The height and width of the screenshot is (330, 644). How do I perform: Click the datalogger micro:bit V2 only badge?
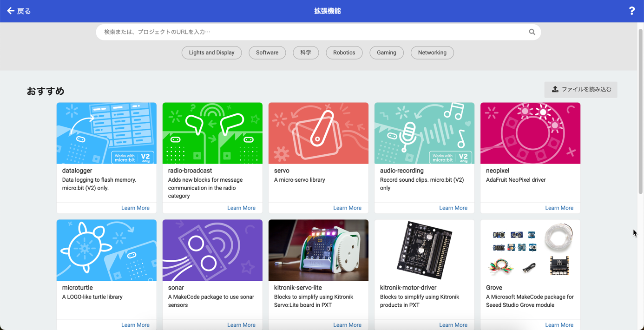click(132, 157)
